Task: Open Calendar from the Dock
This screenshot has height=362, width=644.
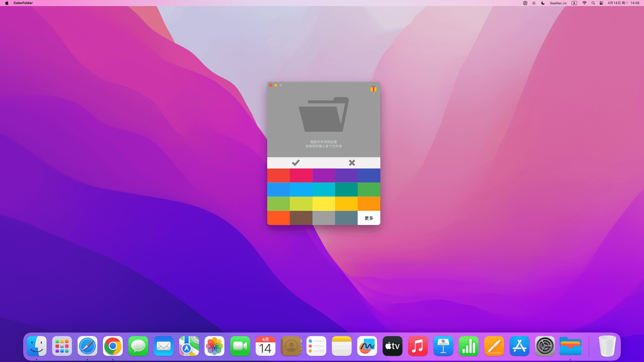Action: tap(265, 346)
